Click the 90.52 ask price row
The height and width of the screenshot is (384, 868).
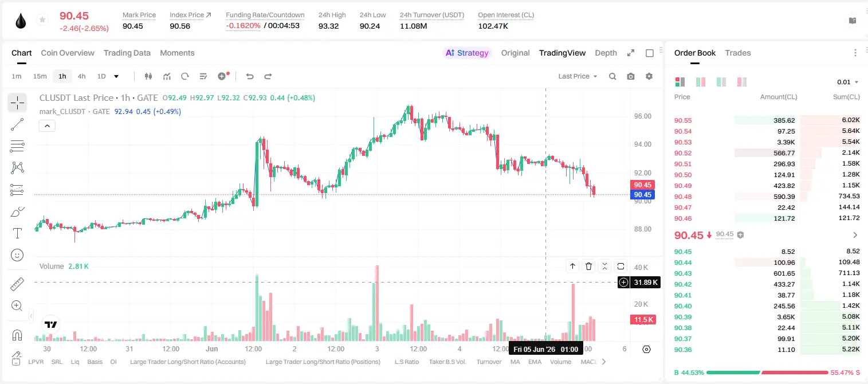[767, 153]
